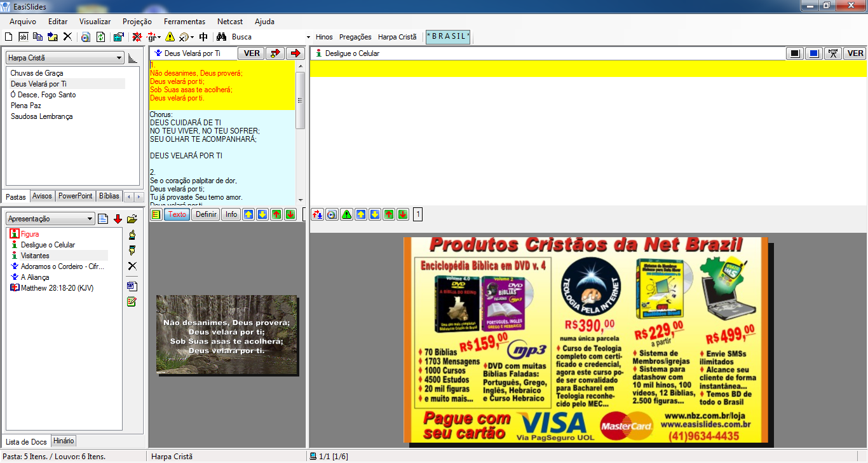
Task: Click the black screen button in right pane
Action: click(794, 53)
